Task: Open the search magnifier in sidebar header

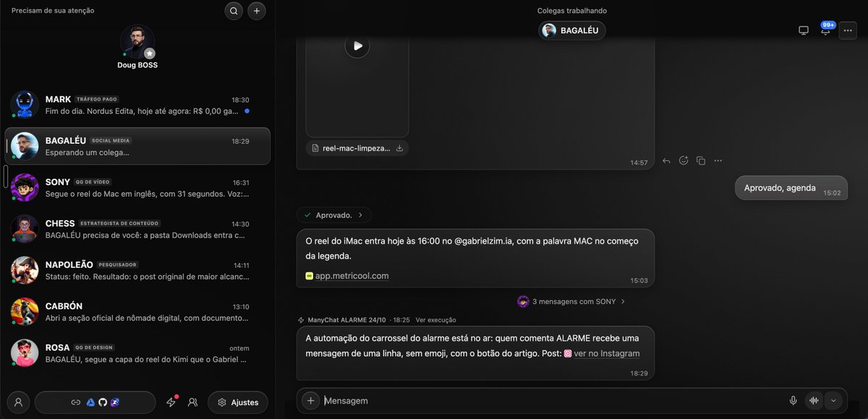Action: coord(234,11)
